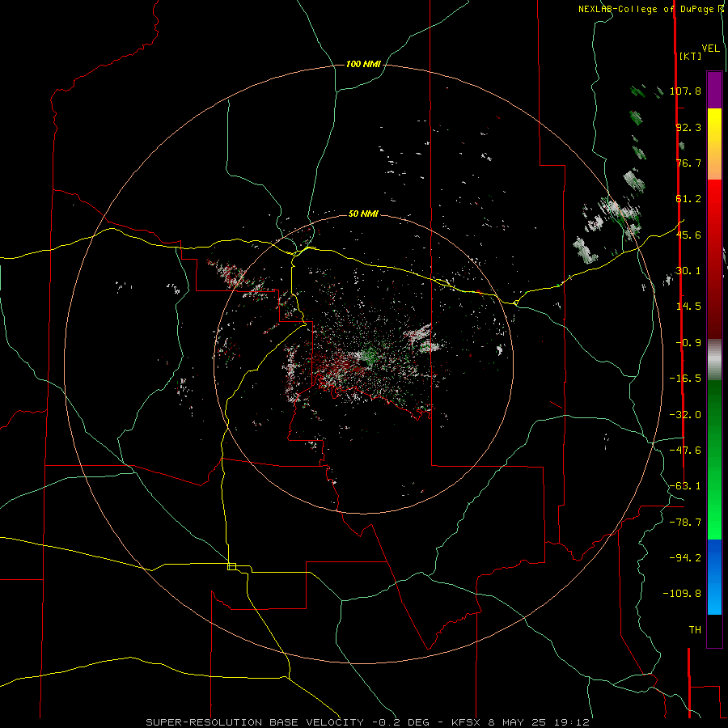Click the -16.5 legend value
This screenshot has width=728, height=728.
point(685,379)
